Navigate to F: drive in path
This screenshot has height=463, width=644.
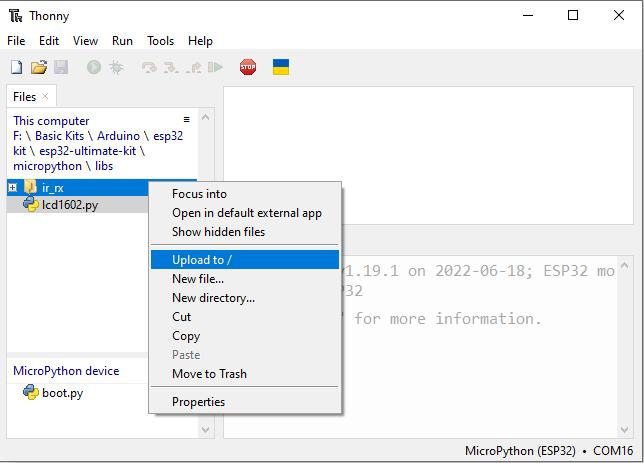(17, 136)
